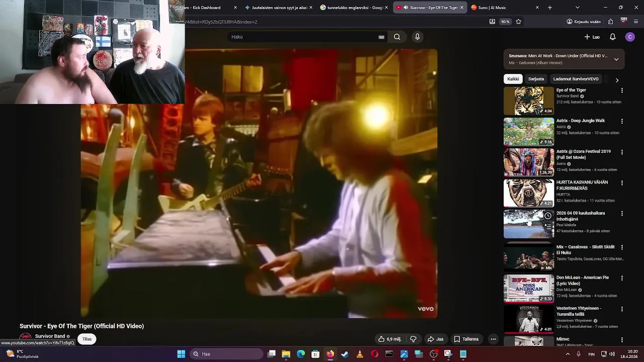Open Astrix Deep Jungle Walk thumbnail
The height and width of the screenshot is (362, 644).
(x=529, y=131)
